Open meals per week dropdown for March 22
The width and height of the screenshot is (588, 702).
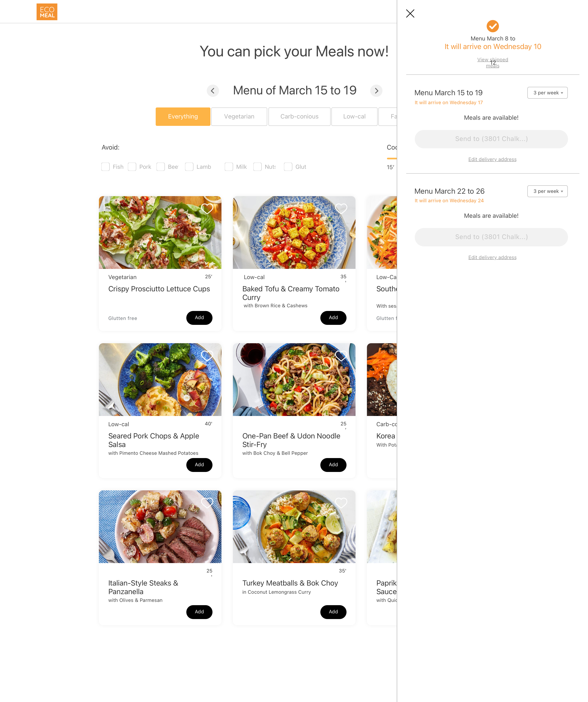[x=547, y=191]
